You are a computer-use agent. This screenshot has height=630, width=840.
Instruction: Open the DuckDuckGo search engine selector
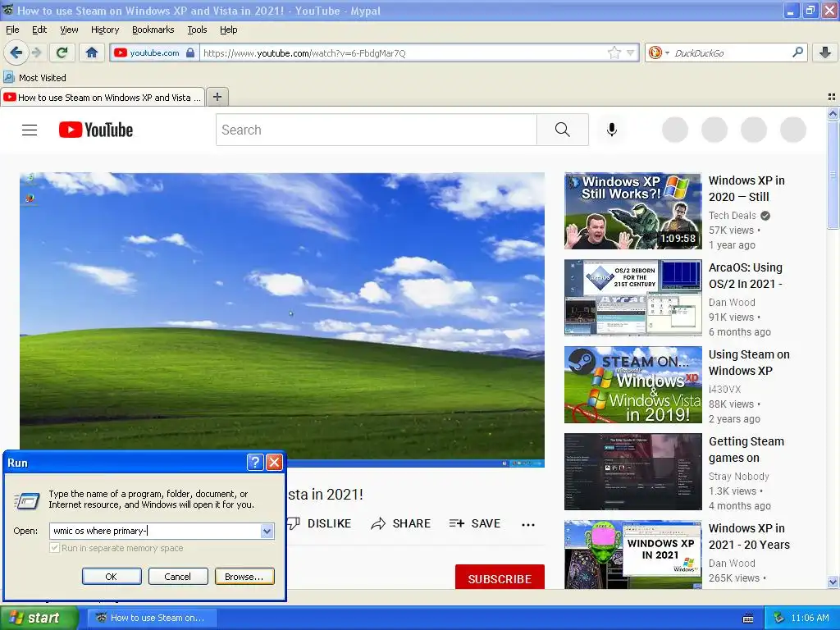pyautogui.click(x=659, y=52)
